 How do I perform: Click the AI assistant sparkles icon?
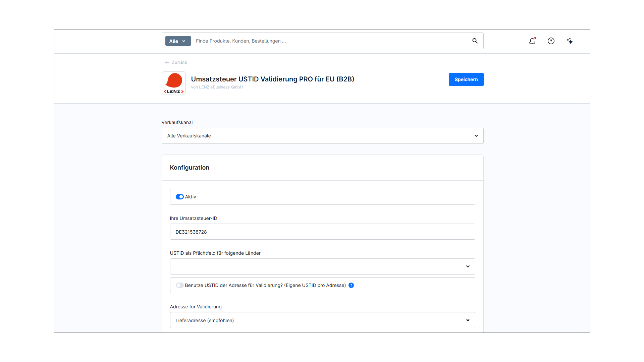click(x=570, y=41)
